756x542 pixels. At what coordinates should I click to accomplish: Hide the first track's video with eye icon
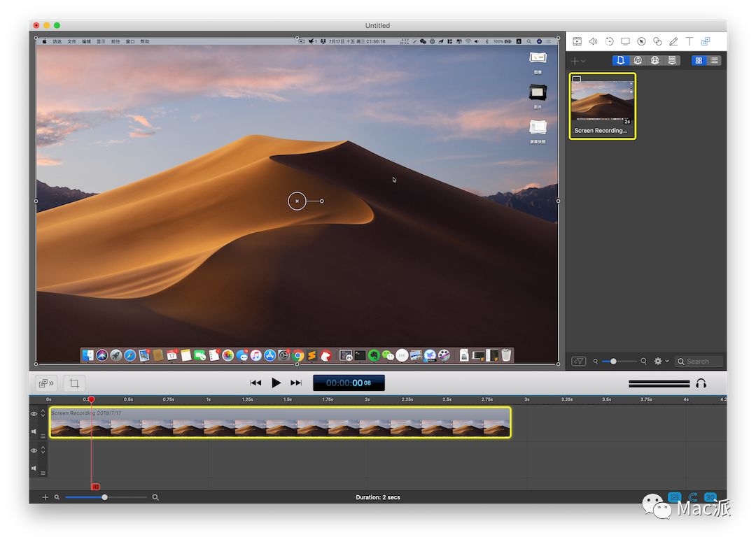(34, 414)
